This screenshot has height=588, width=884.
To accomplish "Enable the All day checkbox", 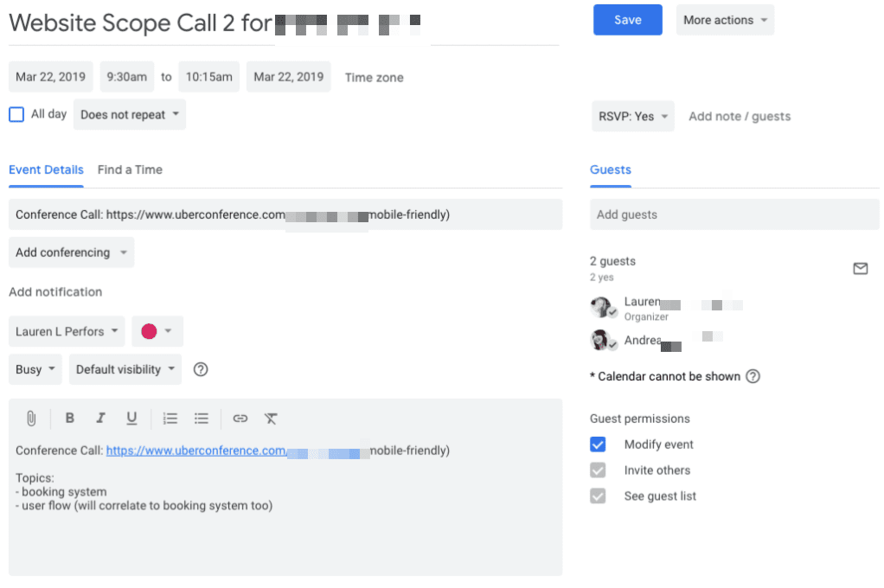I will (x=16, y=114).
